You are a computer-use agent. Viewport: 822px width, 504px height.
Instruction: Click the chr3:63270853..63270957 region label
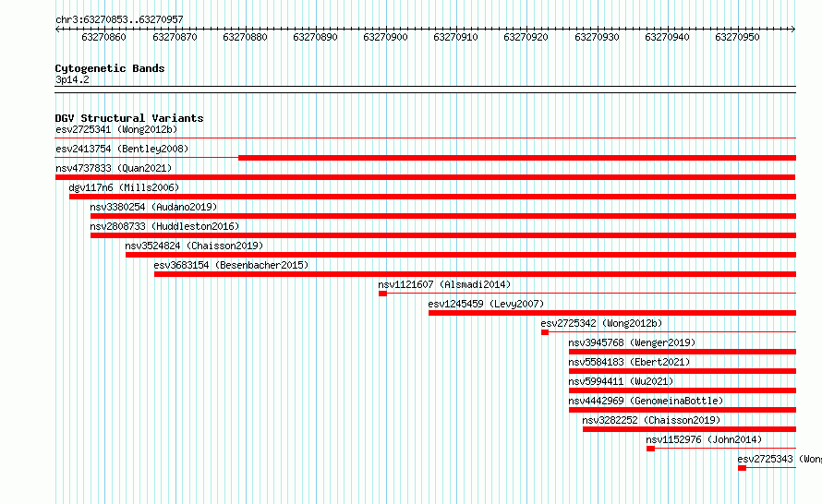tap(119, 19)
